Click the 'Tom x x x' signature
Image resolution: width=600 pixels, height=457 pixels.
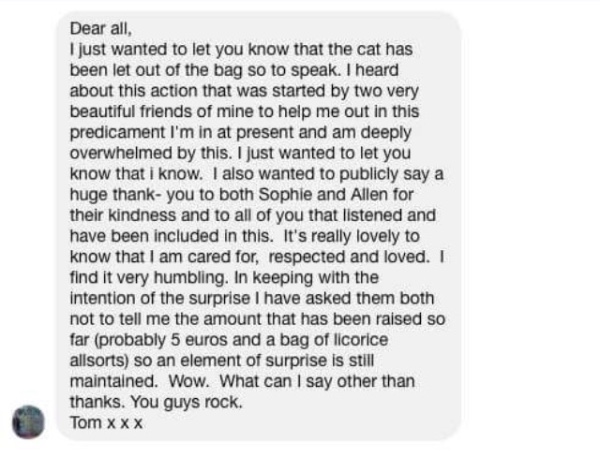click(106, 423)
